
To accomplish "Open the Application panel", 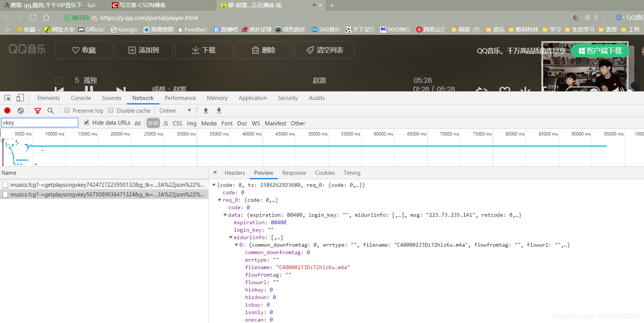I will point(253,98).
